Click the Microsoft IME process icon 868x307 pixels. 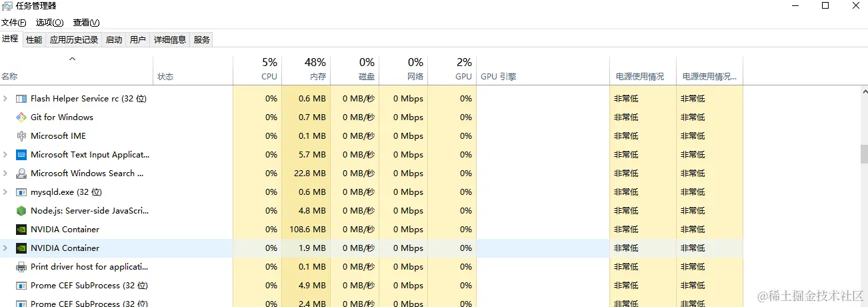pos(21,136)
